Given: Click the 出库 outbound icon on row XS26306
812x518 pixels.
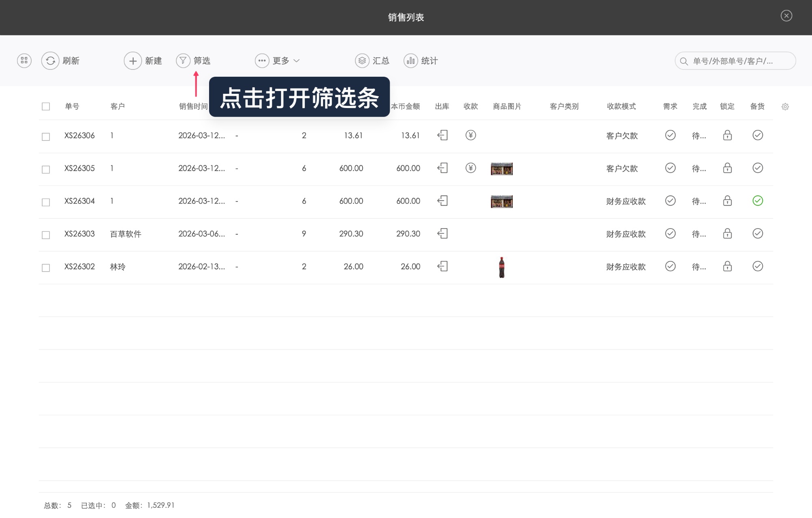Looking at the screenshot, I should [x=443, y=135].
